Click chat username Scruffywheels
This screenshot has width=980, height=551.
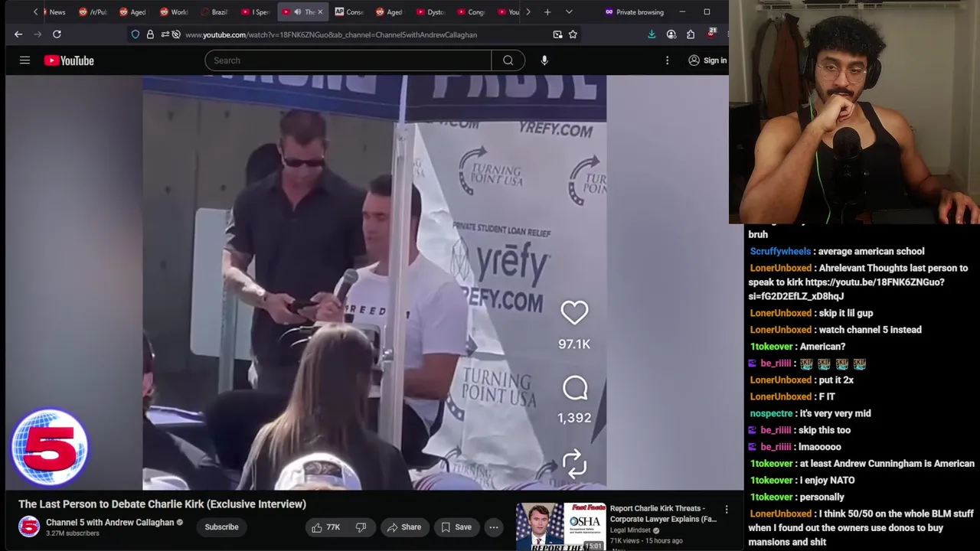click(780, 251)
